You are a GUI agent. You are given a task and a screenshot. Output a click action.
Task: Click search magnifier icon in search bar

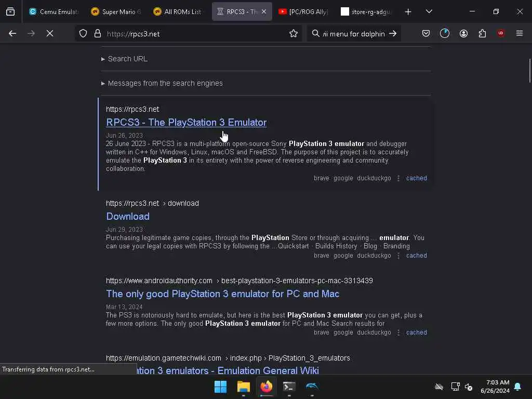coord(315,33)
